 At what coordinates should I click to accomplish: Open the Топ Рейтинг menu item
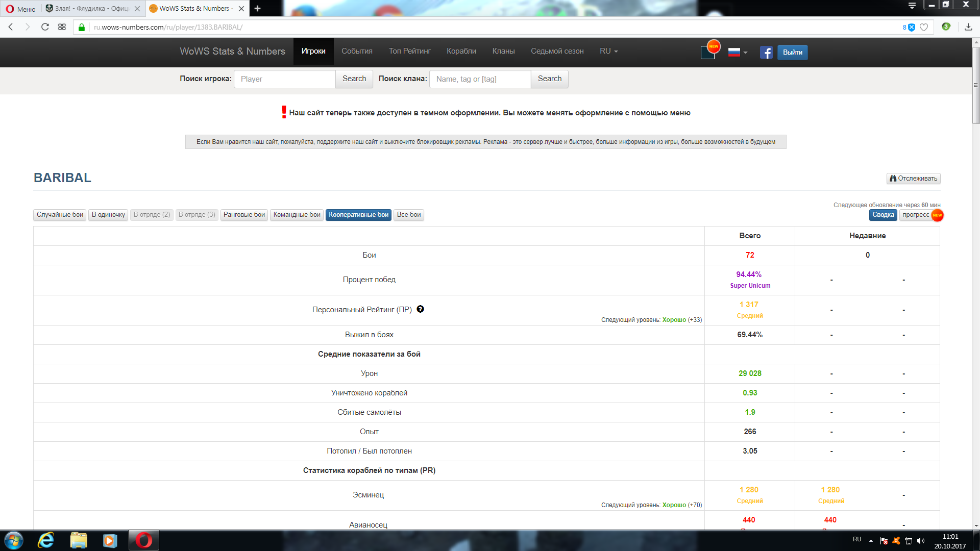click(409, 51)
